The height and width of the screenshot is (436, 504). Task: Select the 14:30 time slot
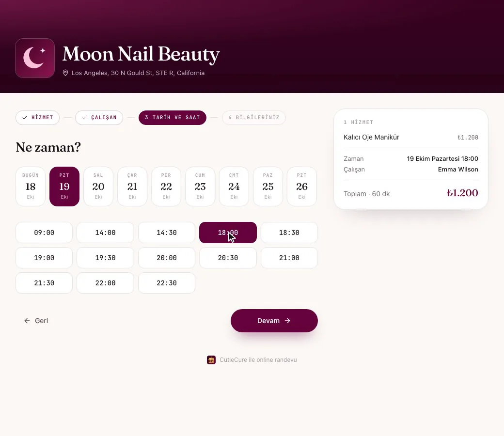tap(167, 233)
